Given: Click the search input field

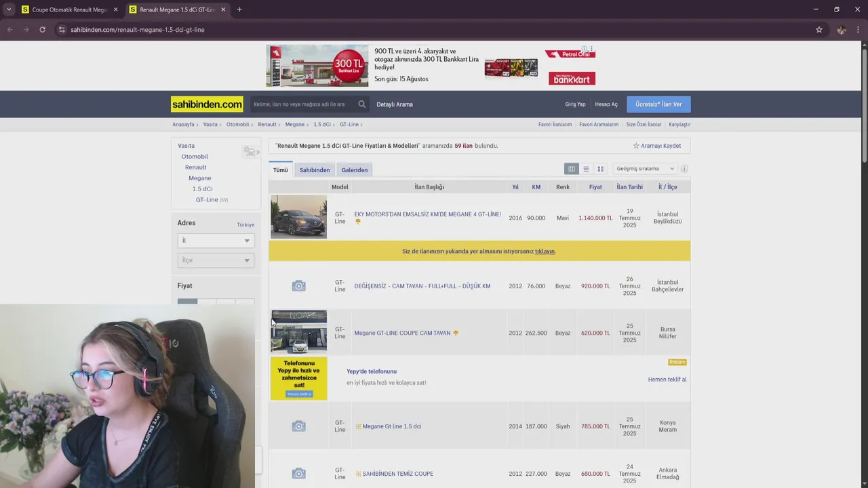Looking at the screenshot, I should [303, 104].
